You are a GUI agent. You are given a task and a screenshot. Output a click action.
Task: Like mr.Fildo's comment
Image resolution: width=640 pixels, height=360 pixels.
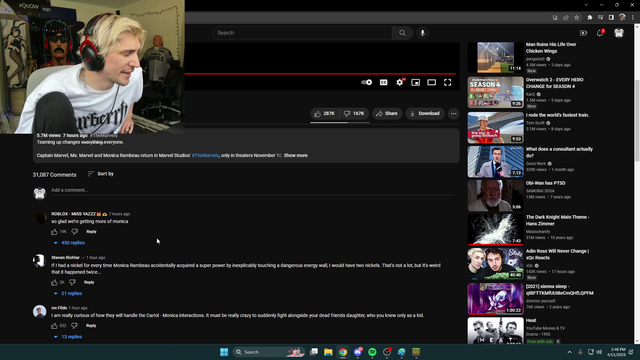[54, 326]
